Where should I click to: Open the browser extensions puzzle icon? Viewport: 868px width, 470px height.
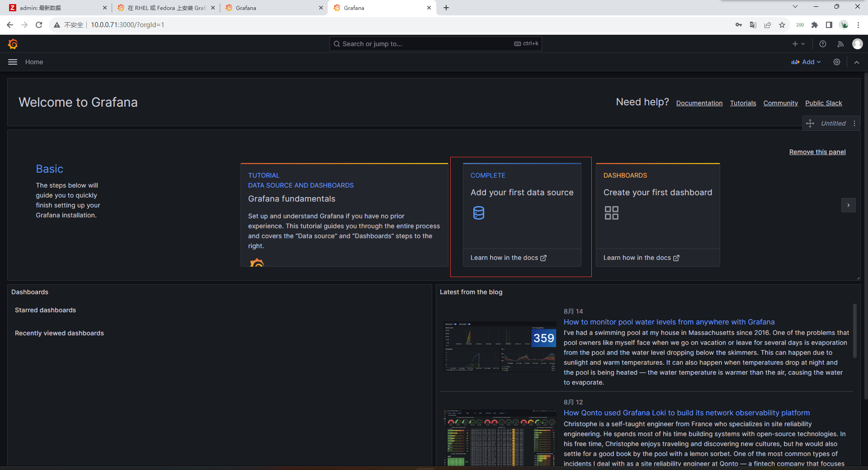click(x=815, y=25)
